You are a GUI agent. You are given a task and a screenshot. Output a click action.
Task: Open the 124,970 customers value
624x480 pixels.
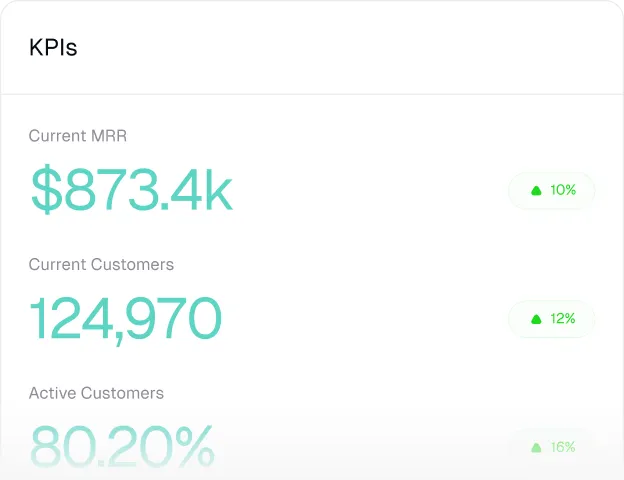[125, 319]
